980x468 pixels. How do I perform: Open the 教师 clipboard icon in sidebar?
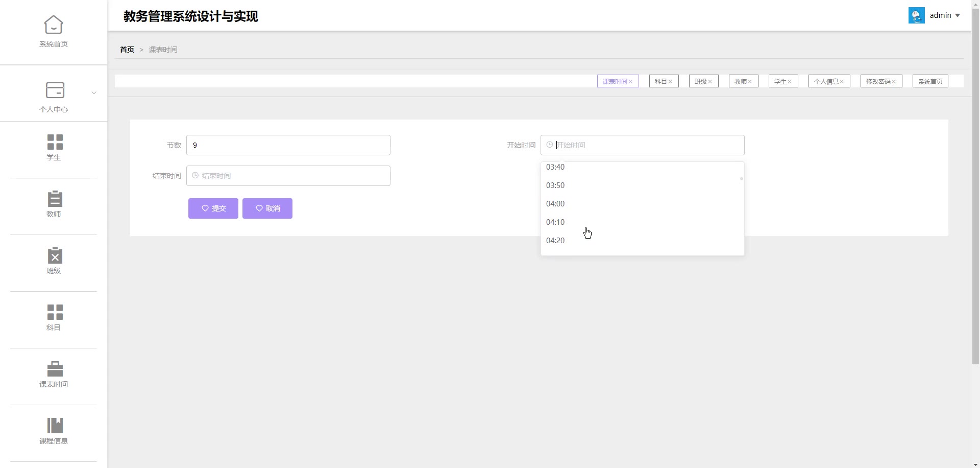pyautogui.click(x=55, y=198)
